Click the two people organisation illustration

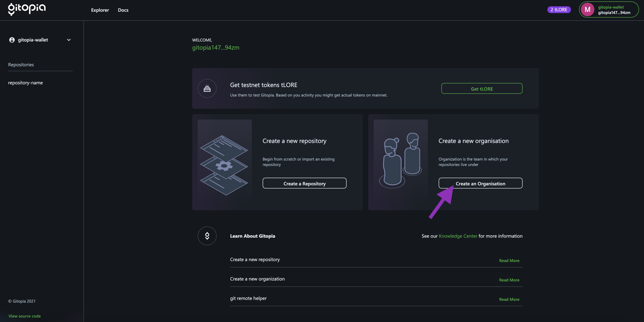tap(401, 160)
